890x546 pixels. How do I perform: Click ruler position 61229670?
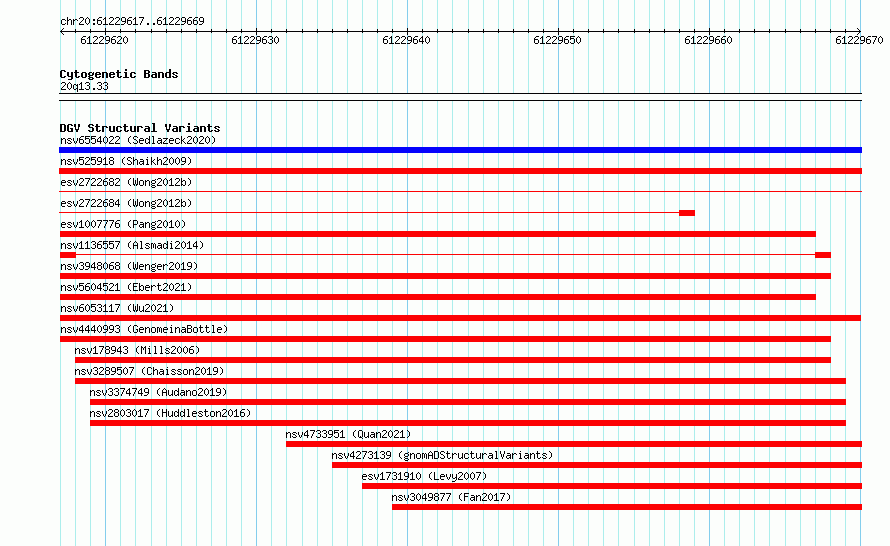pyautogui.click(x=859, y=40)
